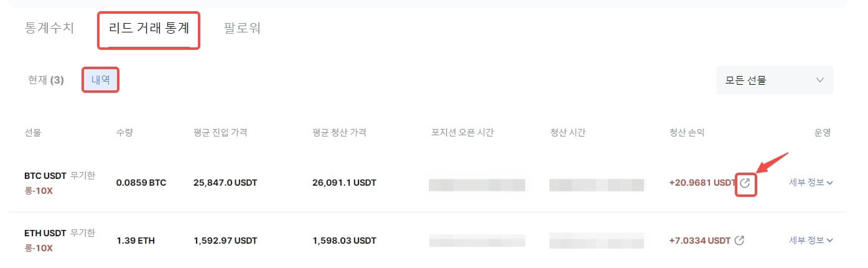Select the 리드 거래 통계 tab
Image resolution: width=868 pixels, height=268 pixels.
(149, 29)
